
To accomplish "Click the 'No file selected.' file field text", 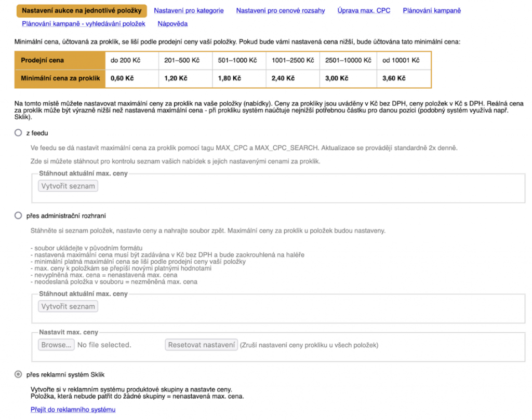I will point(104,345).
